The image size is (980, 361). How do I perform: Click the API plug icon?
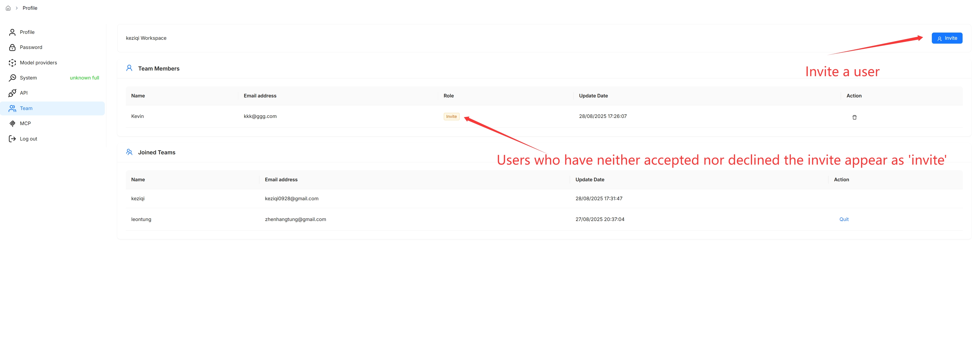(x=12, y=93)
